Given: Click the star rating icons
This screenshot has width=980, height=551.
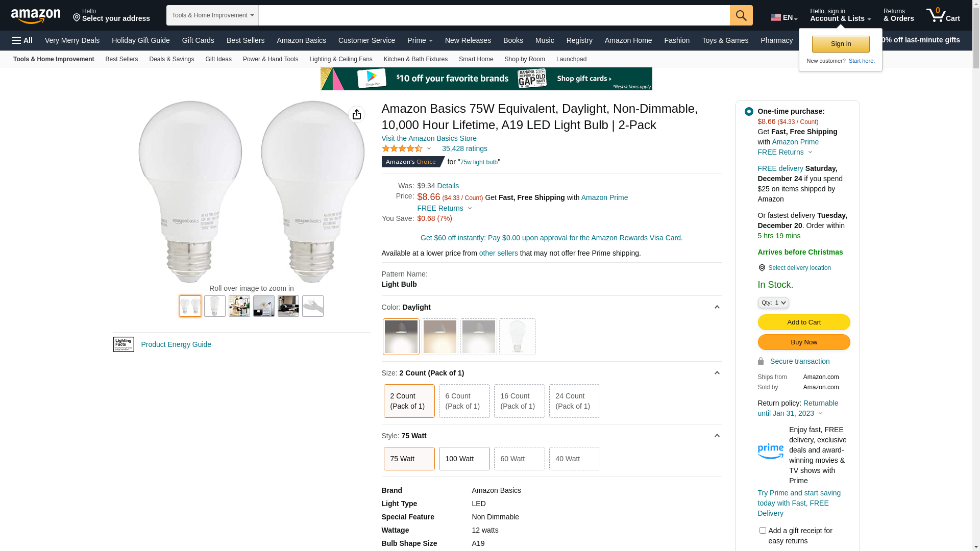Looking at the screenshot, I should 402,148.
